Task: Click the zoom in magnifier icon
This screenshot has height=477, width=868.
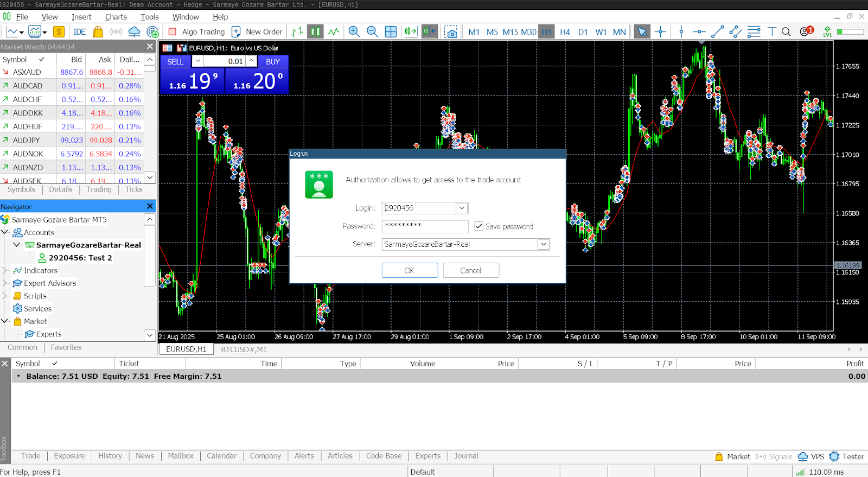Action: pos(354,31)
